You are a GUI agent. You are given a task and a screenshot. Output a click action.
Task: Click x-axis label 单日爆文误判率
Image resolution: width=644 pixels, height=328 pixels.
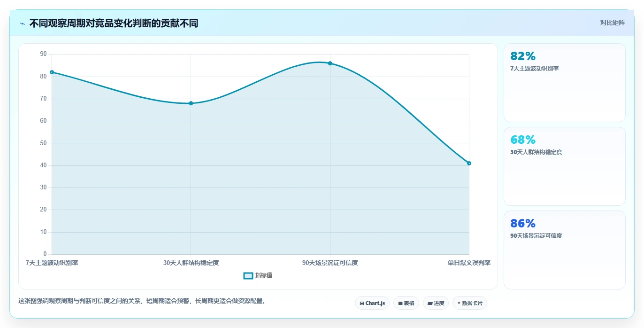tap(469, 263)
